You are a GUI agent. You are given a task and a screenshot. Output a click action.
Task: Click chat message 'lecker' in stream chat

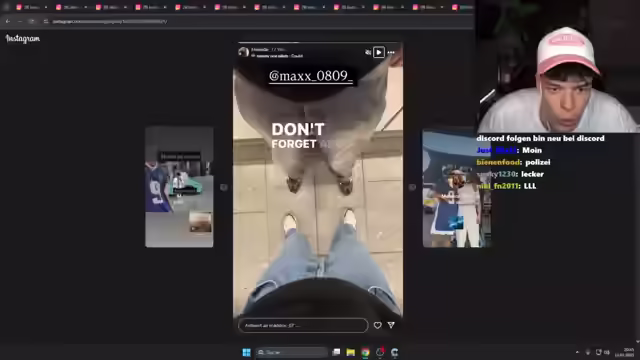pyautogui.click(x=532, y=174)
